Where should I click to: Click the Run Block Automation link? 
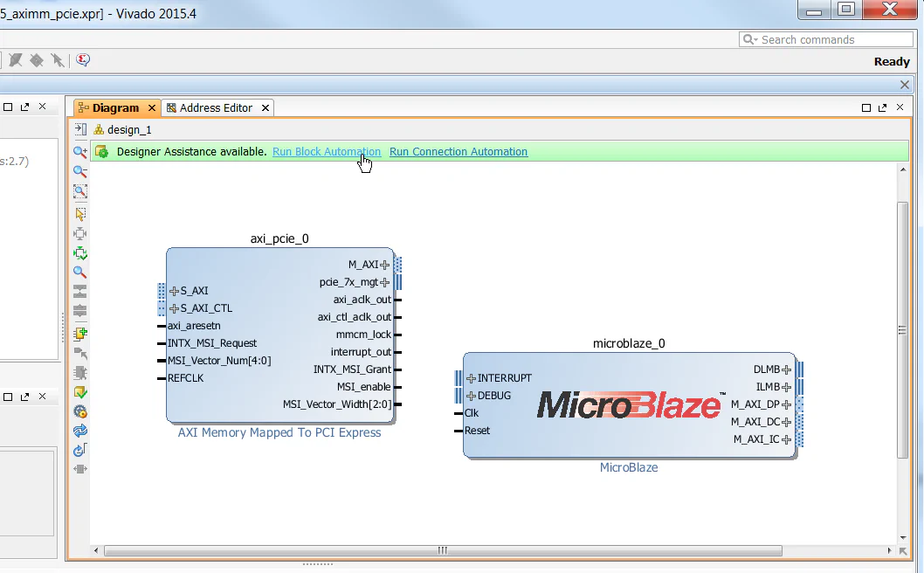[326, 151]
